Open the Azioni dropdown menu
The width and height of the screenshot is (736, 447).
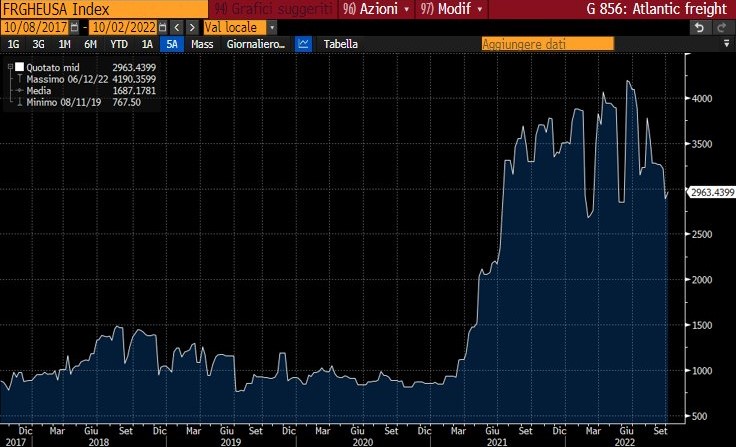click(376, 9)
